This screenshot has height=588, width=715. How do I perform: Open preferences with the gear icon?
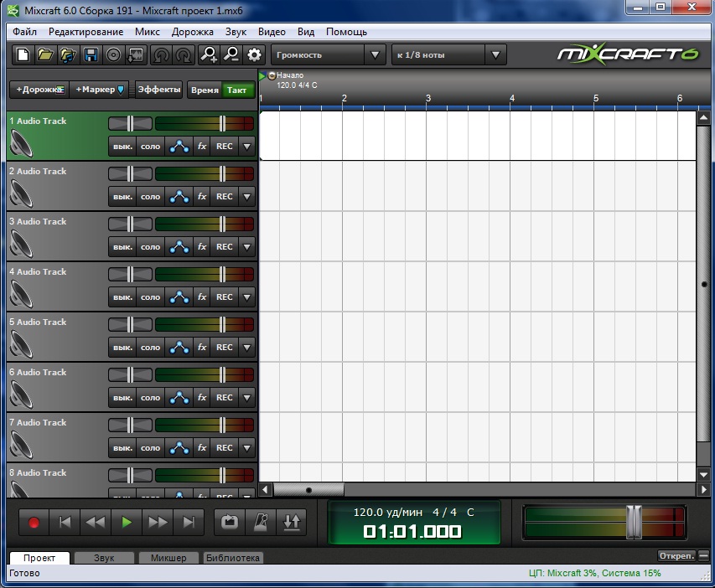tap(255, 55)
